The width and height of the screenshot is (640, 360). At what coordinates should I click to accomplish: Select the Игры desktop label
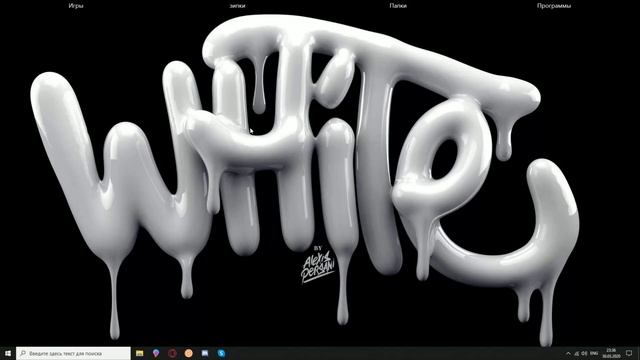[x=76, y=6]
